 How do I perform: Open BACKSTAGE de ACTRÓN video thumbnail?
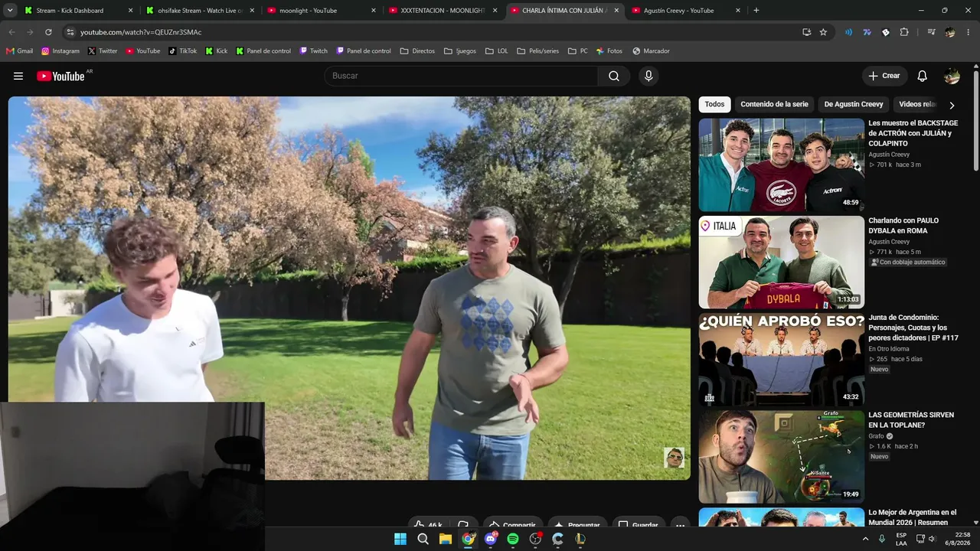(x=781, y=165)
